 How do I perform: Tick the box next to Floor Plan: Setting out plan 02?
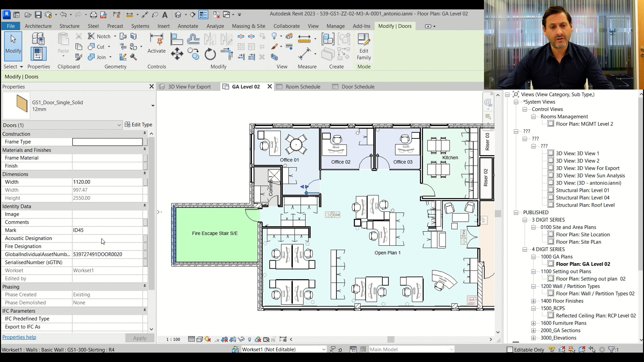point(551,279)
